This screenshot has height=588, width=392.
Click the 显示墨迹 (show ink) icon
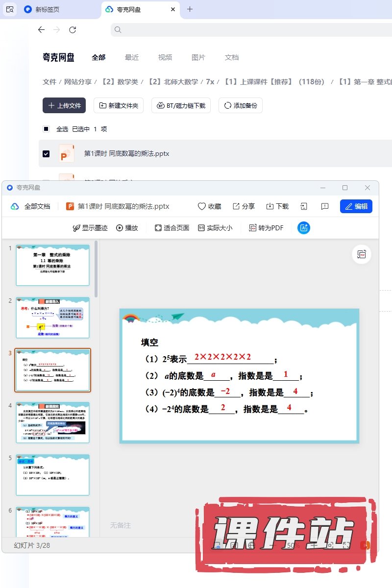pyautogui.click(x=76, y=228)
